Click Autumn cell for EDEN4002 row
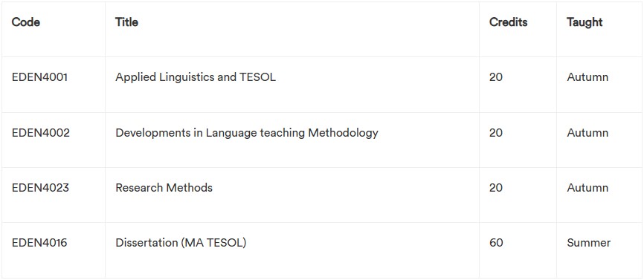This screenshot has width=644, height=280. pos(587,133)
